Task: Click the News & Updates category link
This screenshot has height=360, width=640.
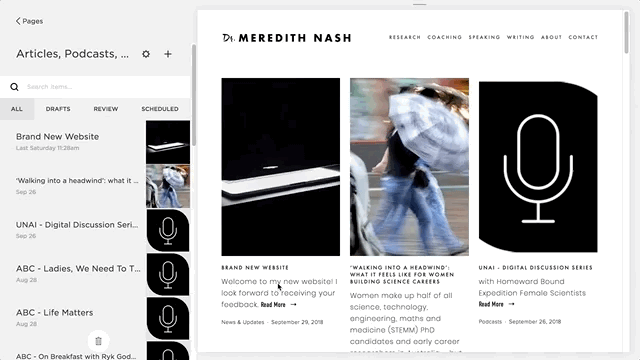Action: (x=243, y=322)
